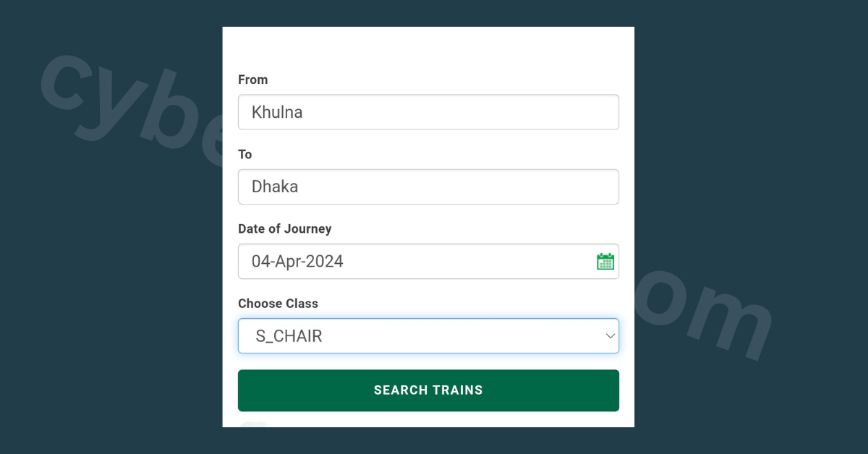
Task: Click the chevron arrow on class dropdown
Action: tap(610, 336)
